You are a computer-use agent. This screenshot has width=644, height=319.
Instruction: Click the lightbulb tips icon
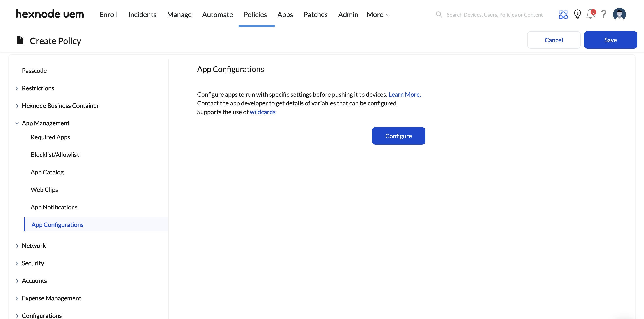577,14
